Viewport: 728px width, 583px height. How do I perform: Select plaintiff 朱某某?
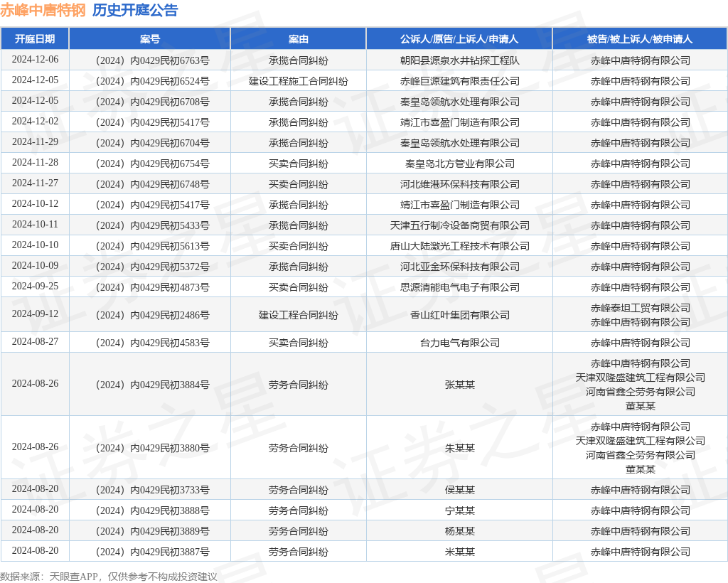460,448
